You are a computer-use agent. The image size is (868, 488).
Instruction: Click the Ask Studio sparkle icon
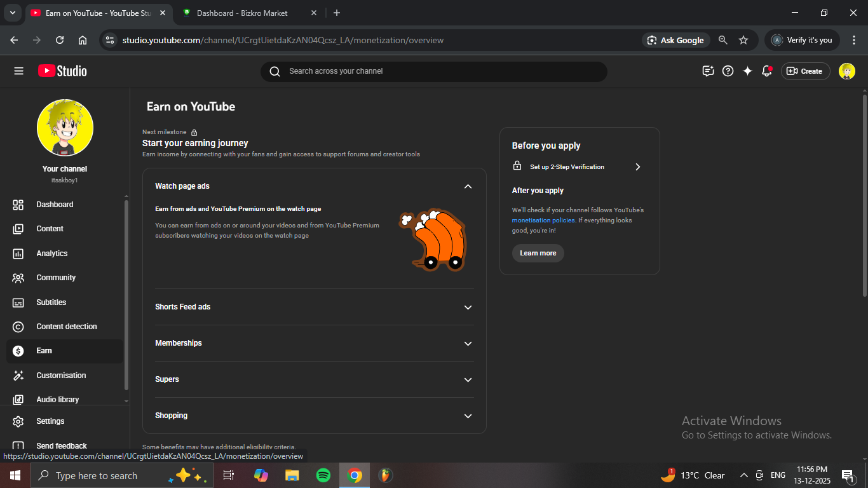[747, 71]
